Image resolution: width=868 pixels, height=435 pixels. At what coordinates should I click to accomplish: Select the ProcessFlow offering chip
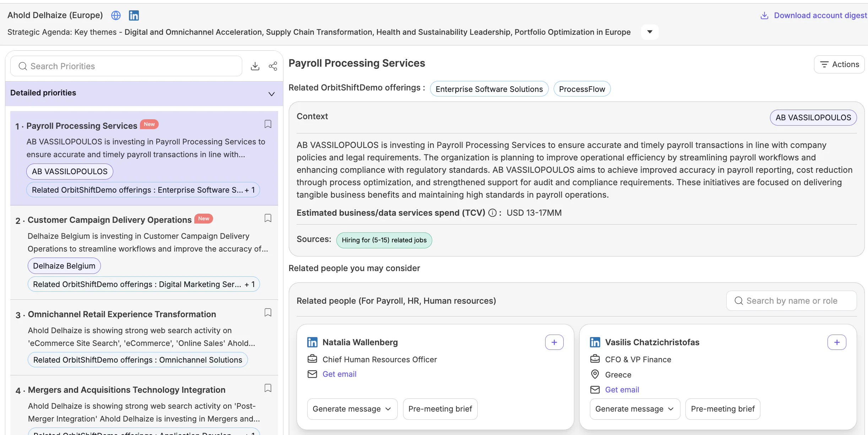click(582, 89)
